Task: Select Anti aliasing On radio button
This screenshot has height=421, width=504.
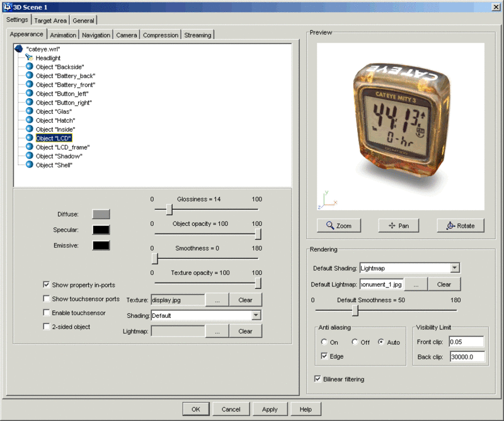Action: click(x=324, y=342)
